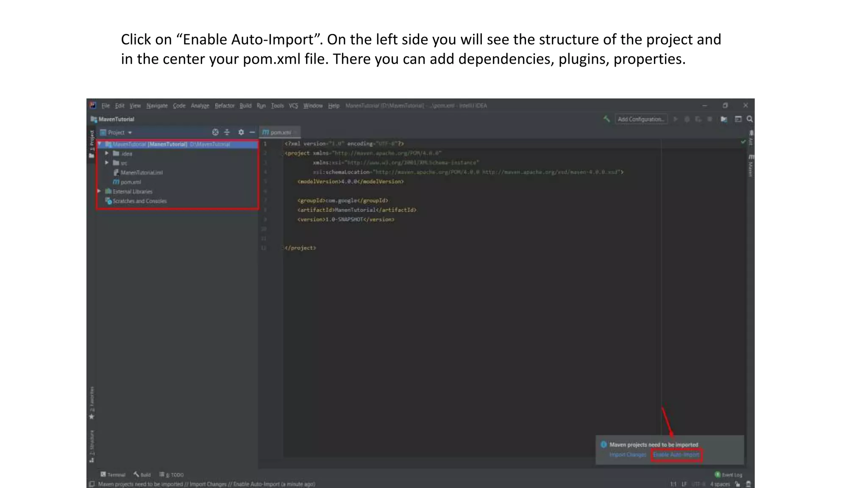This screenshot has height=488, width=868.
Task: Open the Refactor menu
Action: 224,106
